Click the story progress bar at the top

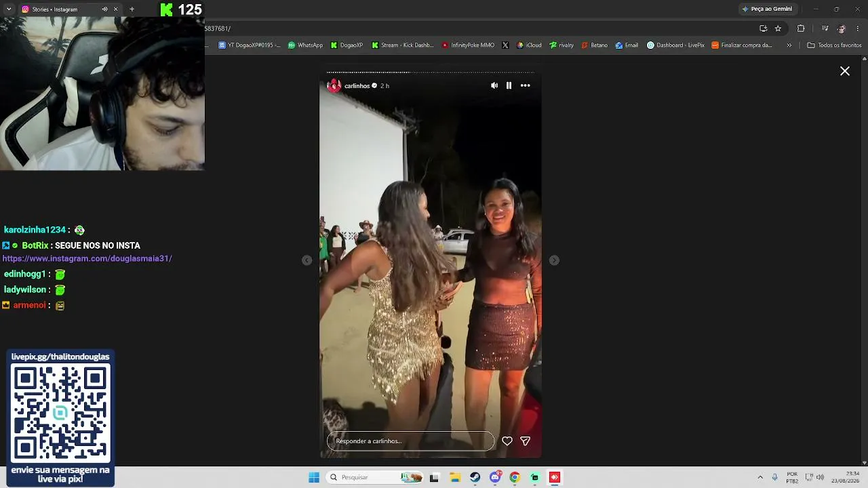click(x=430, y=72)
